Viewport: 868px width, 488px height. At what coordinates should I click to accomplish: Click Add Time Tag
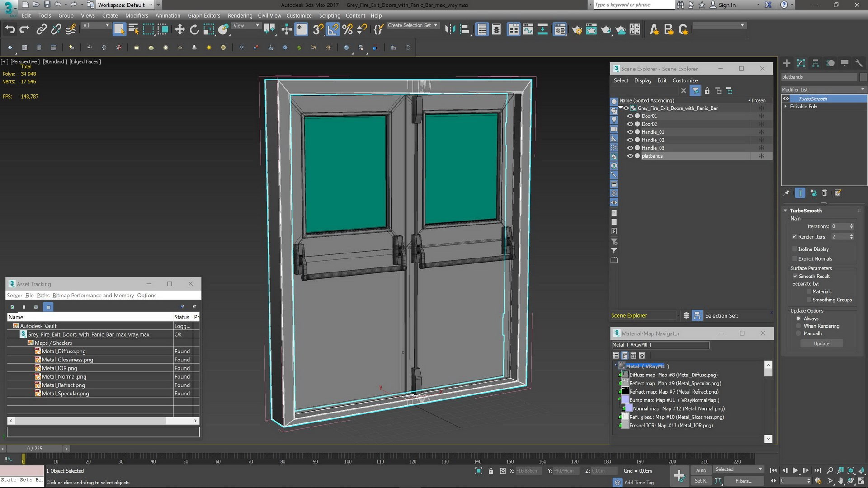(638, 483)
